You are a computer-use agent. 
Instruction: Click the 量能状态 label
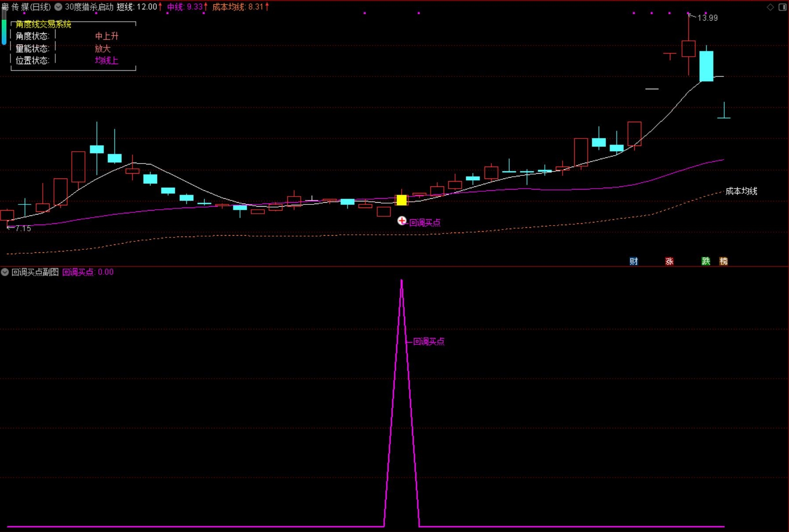pos(32,48)
